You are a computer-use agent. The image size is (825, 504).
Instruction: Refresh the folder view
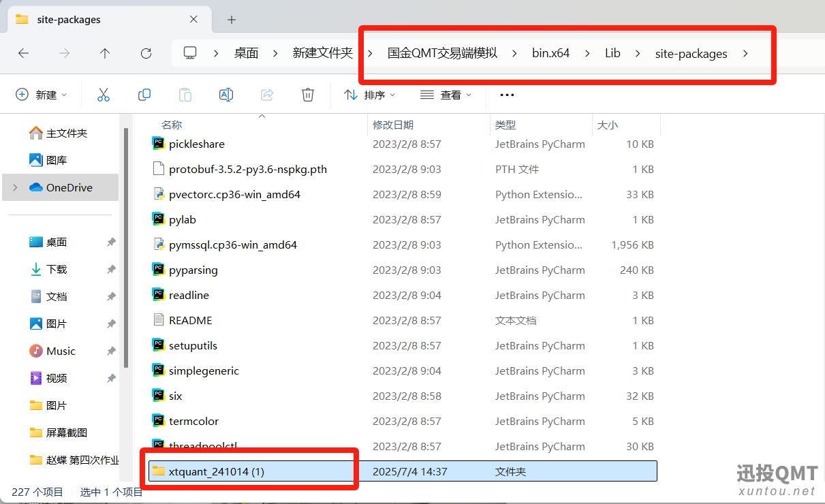(146, 53)
